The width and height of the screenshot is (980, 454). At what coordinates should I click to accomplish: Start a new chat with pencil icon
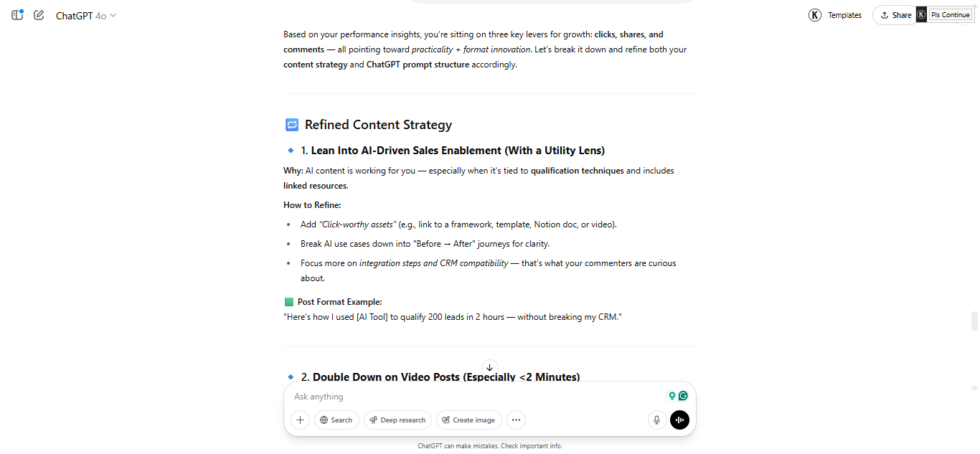pyautogui.click(x=39, y=15)
